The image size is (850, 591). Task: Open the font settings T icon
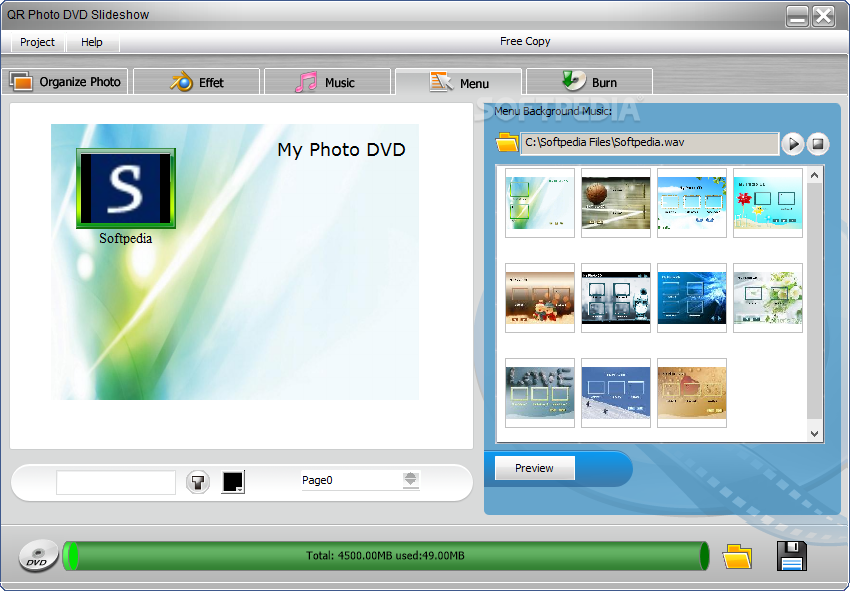click(198, 482)
